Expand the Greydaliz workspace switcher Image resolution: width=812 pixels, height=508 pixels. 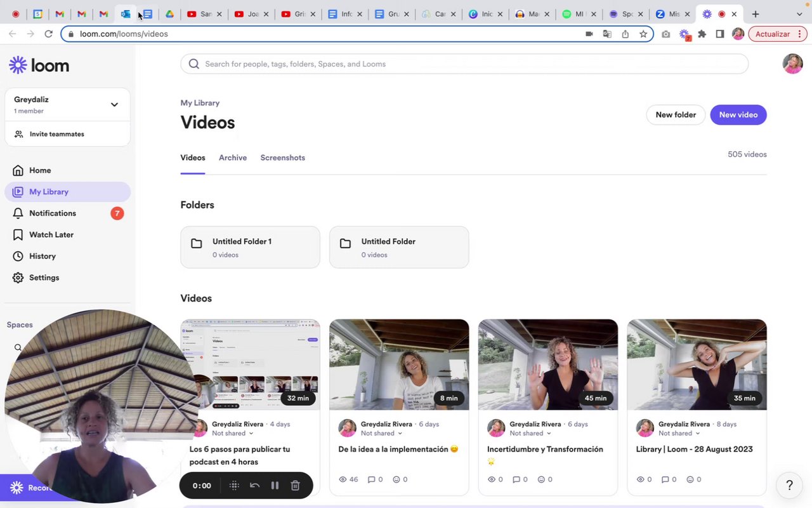[114, 105]
